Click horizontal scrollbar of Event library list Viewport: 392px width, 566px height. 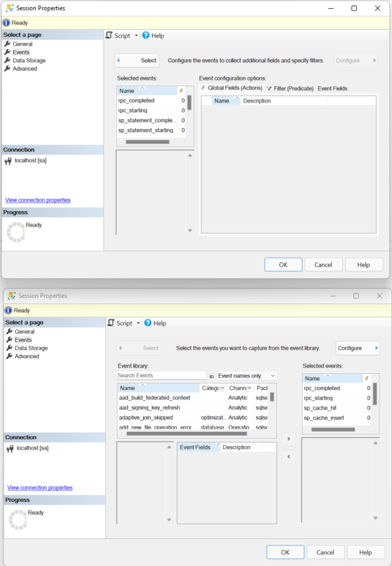point(187,433)
